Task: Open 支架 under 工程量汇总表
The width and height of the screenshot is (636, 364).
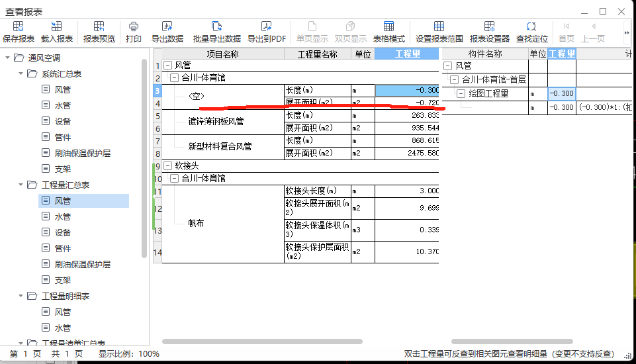Action: 62,280
